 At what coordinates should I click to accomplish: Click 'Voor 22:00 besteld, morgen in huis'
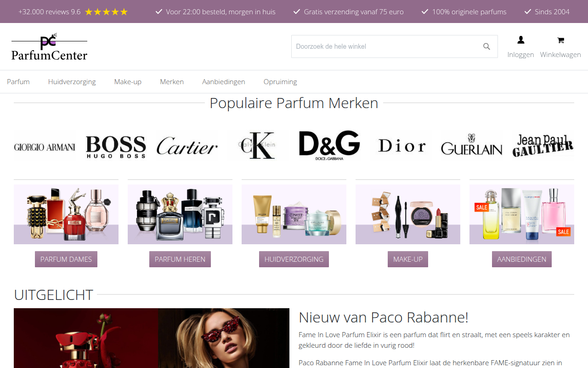click(x=221, y=12)
